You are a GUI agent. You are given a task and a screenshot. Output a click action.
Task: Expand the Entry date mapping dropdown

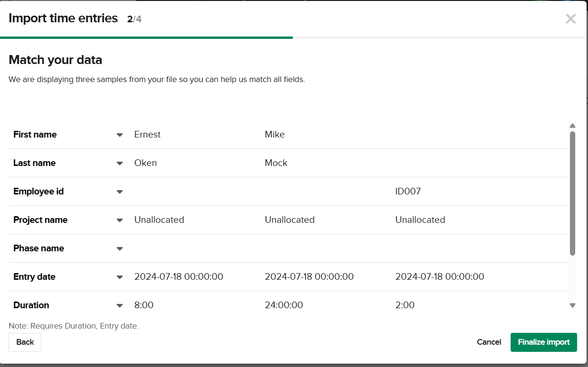pos(119,277)
